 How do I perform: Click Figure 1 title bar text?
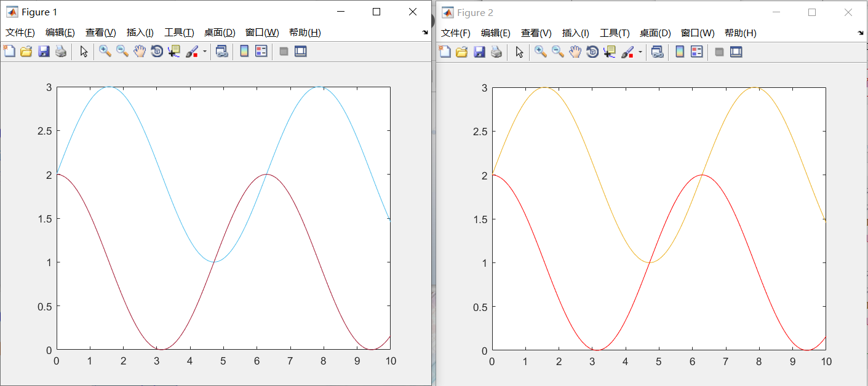click(x=40, y=12)
